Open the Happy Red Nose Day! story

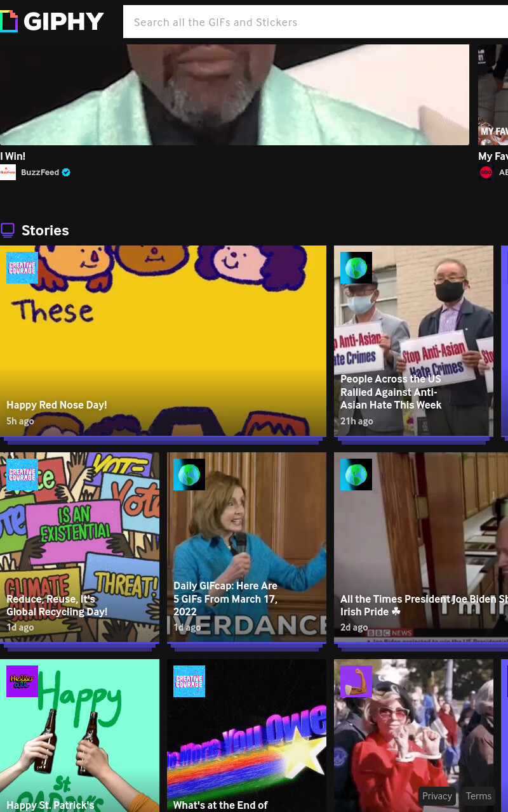click(163, 341)
